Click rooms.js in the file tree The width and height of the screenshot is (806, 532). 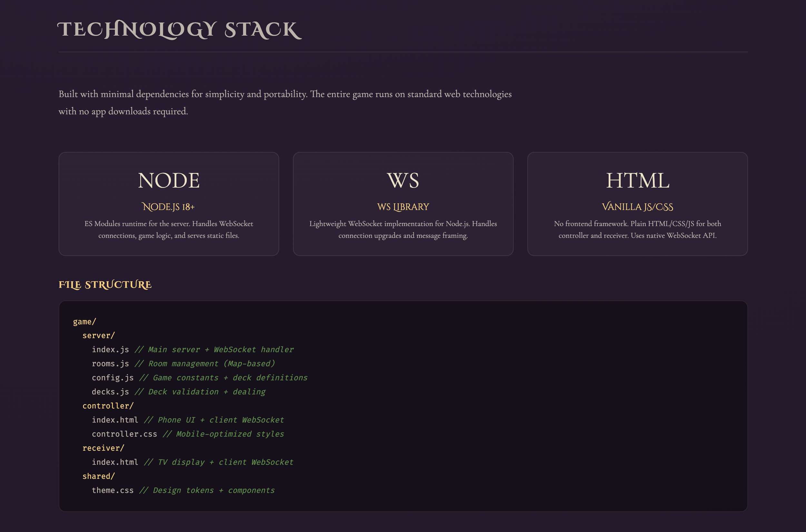point(110,364)
